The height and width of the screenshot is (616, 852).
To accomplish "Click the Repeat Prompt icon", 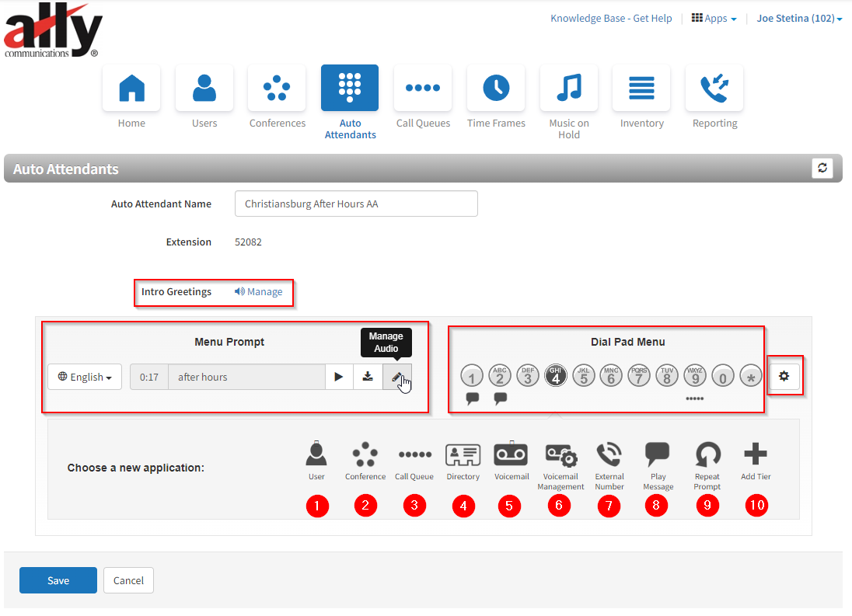I will click(x=707, y=454).
